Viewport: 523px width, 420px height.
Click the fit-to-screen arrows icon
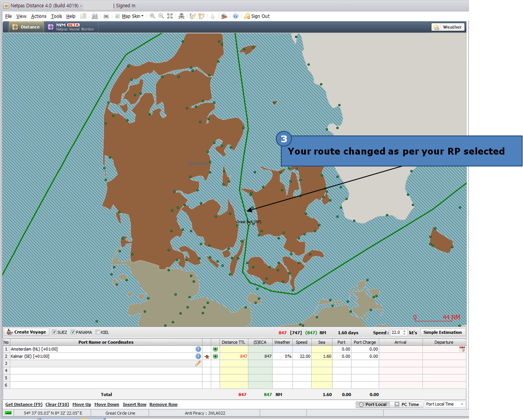coord(170,16)
